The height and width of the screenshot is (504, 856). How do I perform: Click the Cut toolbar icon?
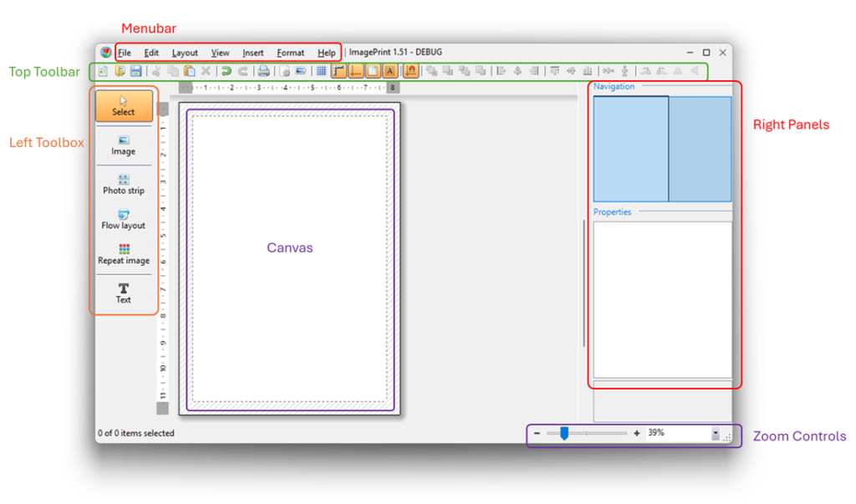(155, 71)
